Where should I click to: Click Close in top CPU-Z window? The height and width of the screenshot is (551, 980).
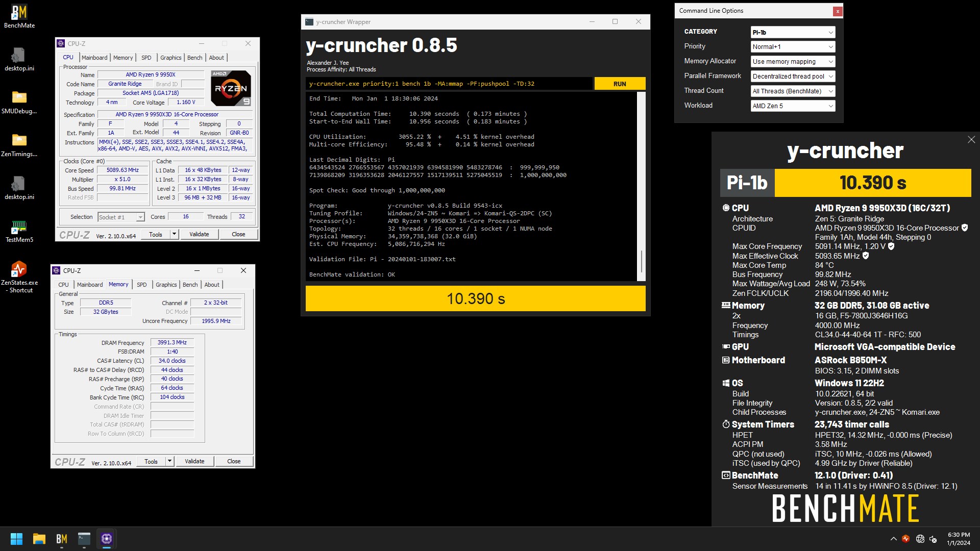click(238, 234)
